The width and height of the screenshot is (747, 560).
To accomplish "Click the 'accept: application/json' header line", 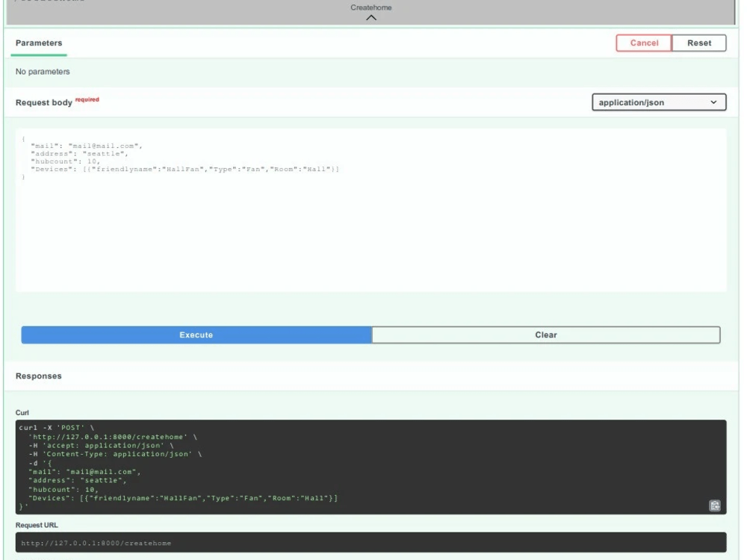I will coord(101,445).
